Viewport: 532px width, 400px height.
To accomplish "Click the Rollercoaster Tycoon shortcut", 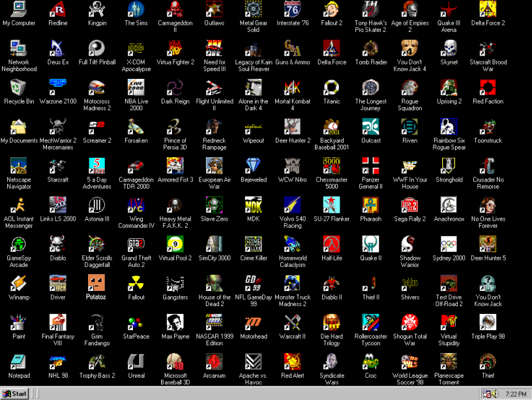I will 370,322.
